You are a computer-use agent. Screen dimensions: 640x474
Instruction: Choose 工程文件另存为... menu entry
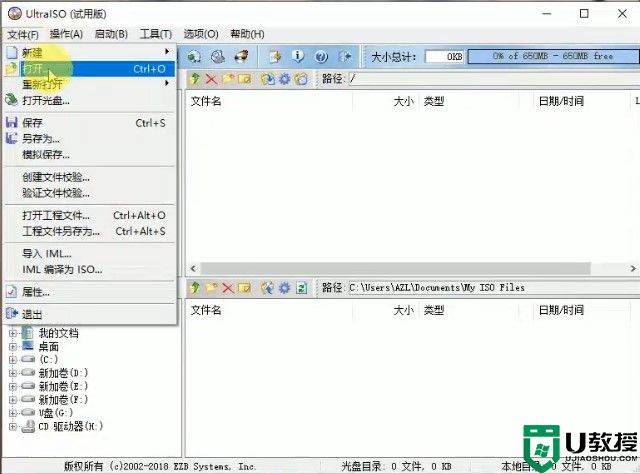[90, 231]
